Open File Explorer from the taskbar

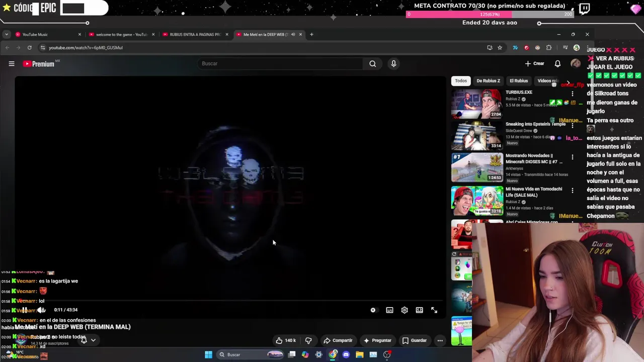click(359, 355)
